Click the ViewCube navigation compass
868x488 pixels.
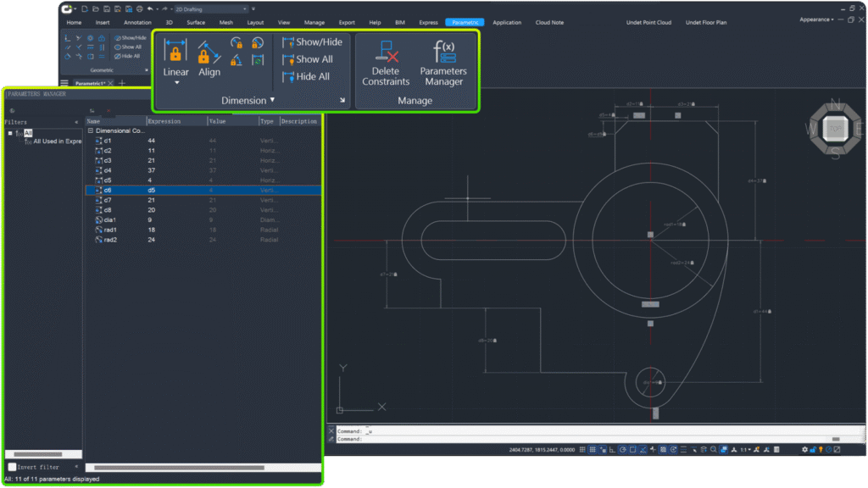point(836,129)
